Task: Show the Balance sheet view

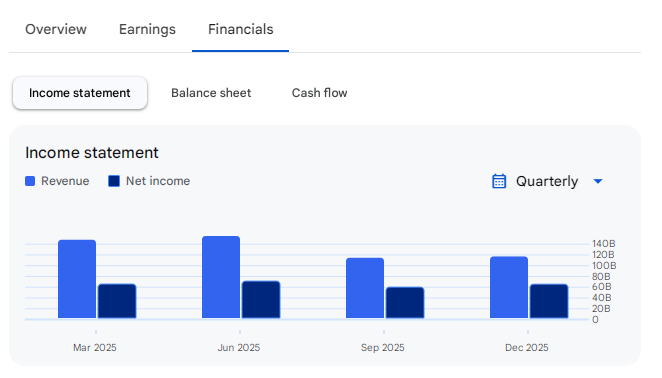Action: click(x=211, y=93)
